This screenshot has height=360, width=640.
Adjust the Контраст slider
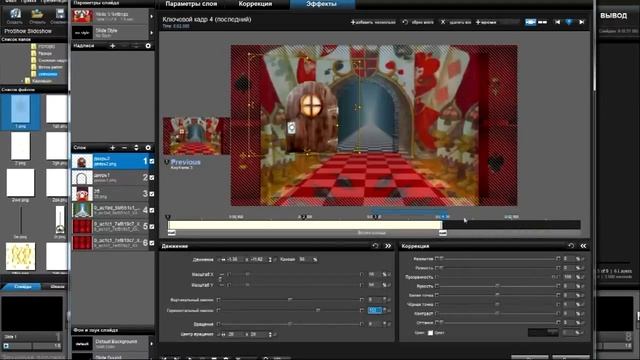click(497, 313)
